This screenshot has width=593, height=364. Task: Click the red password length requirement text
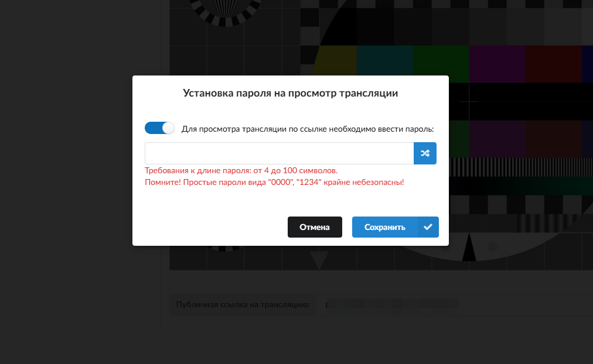click(241, 171)
